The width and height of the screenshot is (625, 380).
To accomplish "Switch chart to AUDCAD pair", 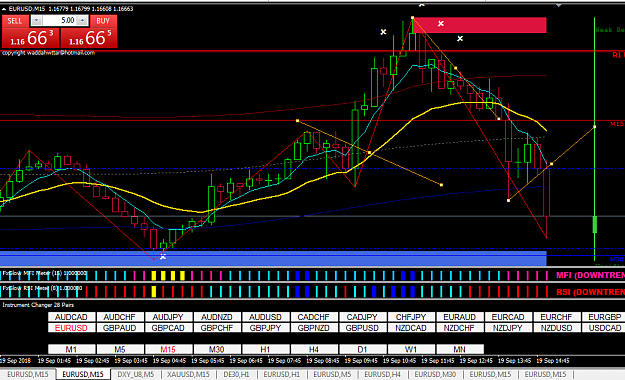I will [x=71, y=317].
